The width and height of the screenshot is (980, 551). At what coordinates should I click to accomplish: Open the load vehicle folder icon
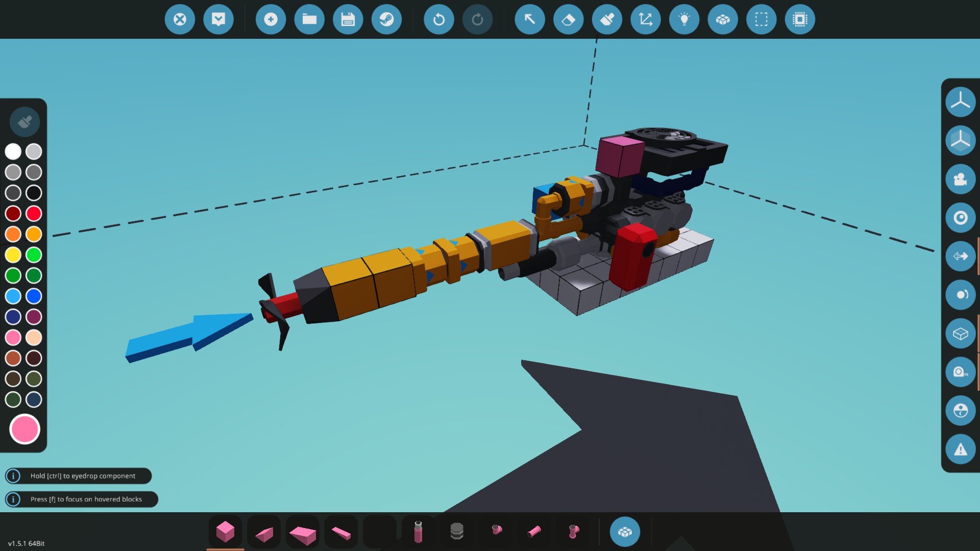click(x=309, y=19)
